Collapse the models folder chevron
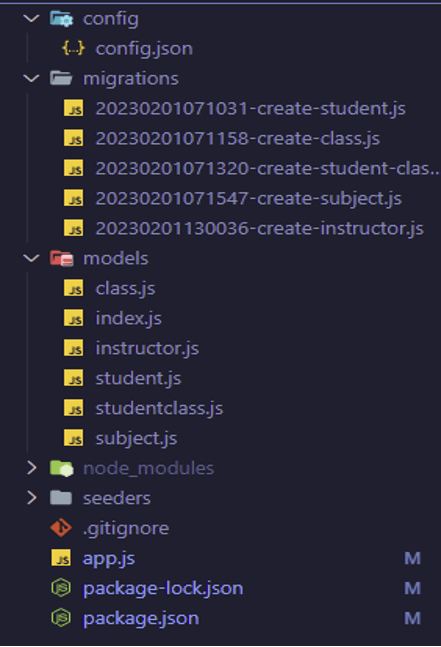441x647 pixels. point(31,258)
